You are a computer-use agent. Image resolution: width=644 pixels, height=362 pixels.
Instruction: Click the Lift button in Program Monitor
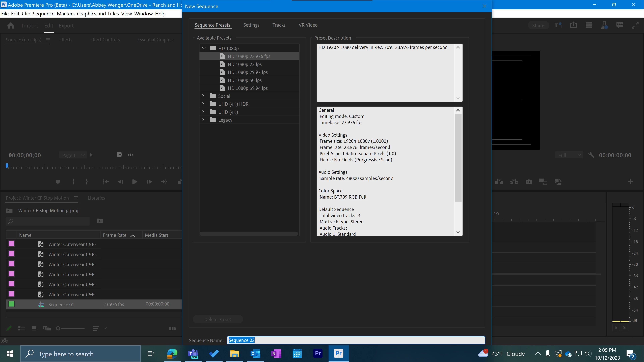[x=499, y=182]
